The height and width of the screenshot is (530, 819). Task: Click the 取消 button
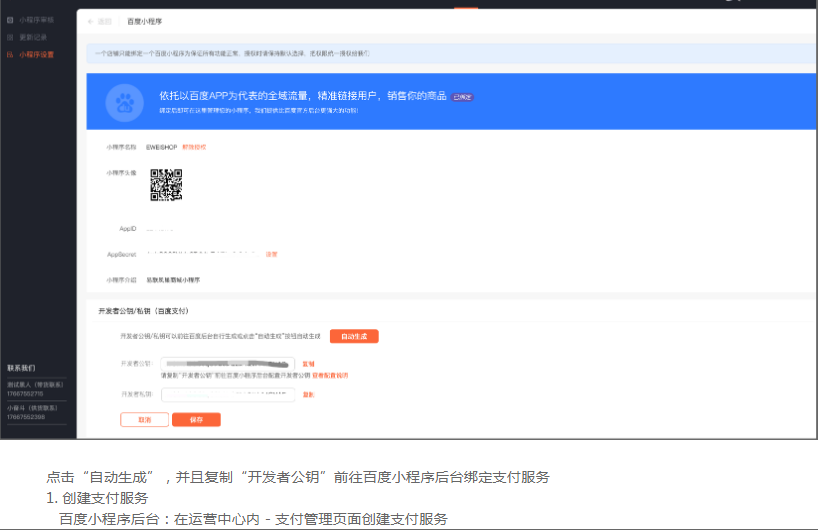[x=144, y=420]
